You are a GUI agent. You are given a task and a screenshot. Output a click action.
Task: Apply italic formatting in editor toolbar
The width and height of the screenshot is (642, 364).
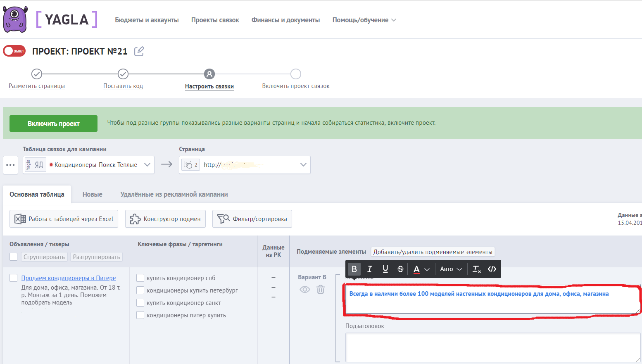370,269
